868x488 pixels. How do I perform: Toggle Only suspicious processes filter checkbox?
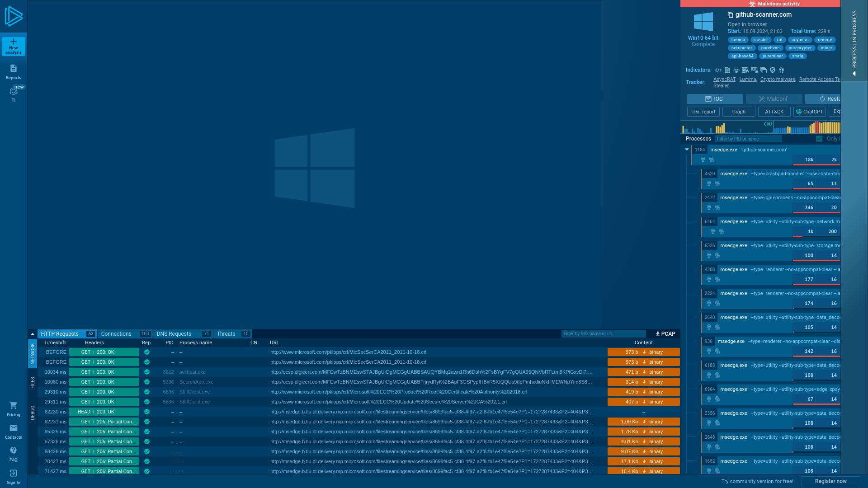820,138
